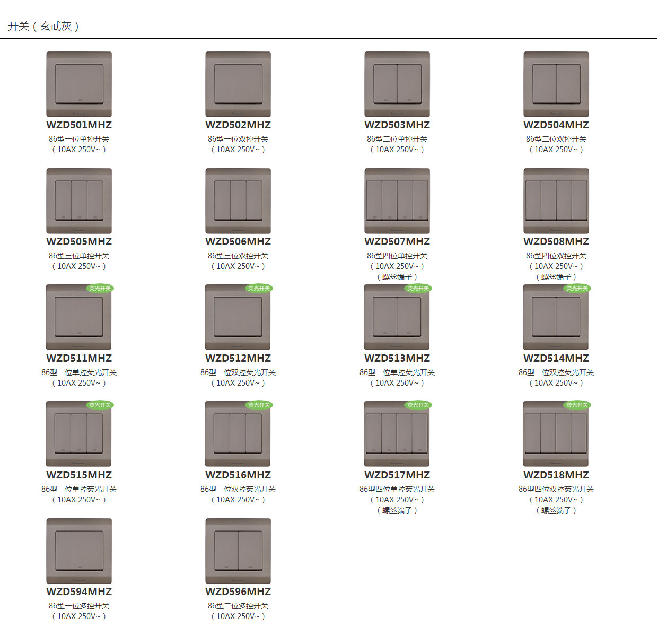658x644 pixels.
Task: Click the 荧光开关 badge on WZD511MHZ
Action: [x=100, y=289]
